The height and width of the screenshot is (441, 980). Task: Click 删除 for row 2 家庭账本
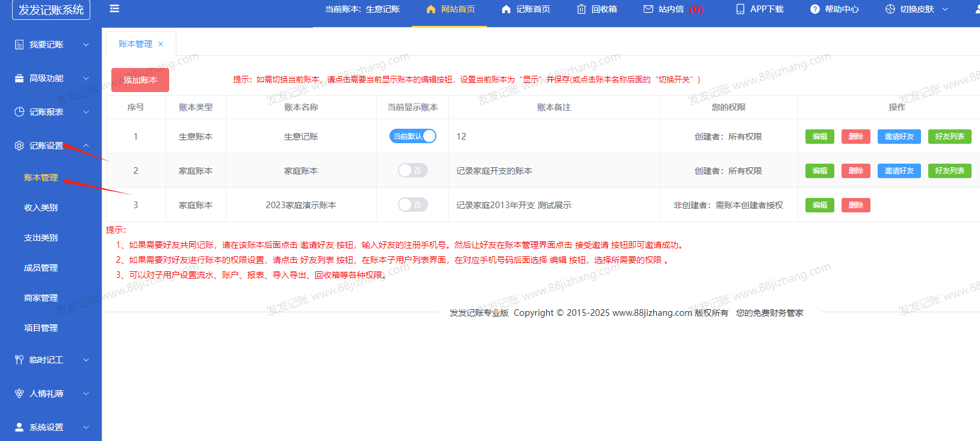[856, 171]
